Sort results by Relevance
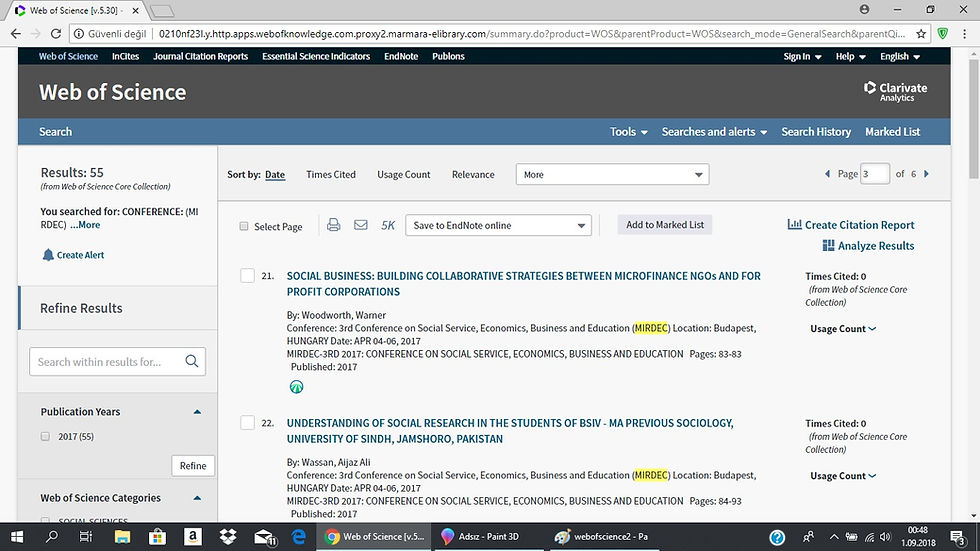 [x=473, y=175]
